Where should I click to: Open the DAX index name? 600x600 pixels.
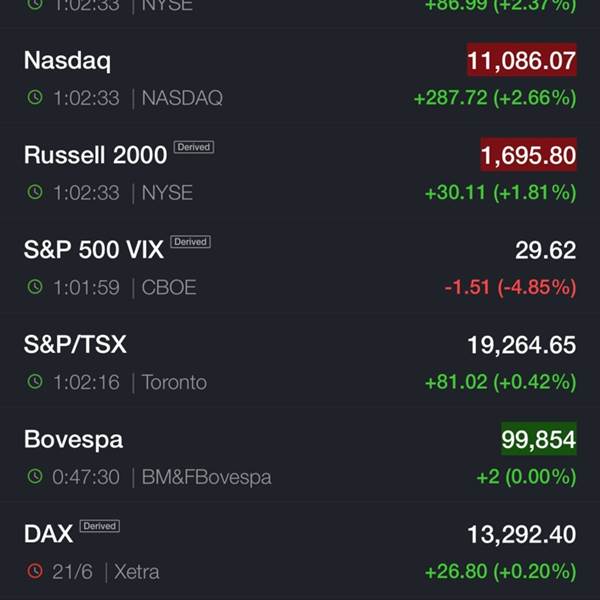tap(48, 534)
